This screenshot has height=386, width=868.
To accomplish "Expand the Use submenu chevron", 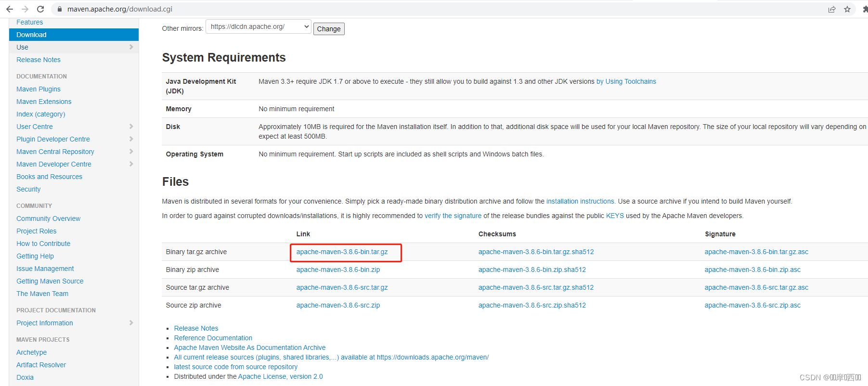I will [x=131, y=47].
